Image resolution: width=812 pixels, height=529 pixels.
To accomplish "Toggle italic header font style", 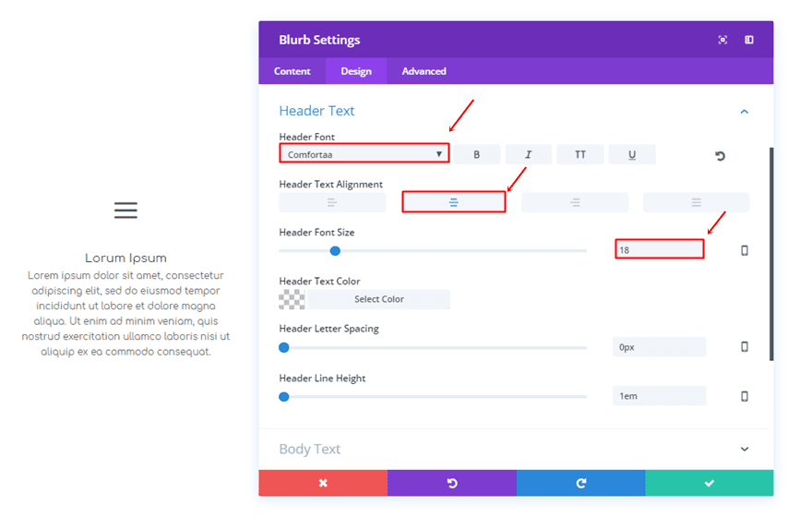I will (x=528, y=154).
